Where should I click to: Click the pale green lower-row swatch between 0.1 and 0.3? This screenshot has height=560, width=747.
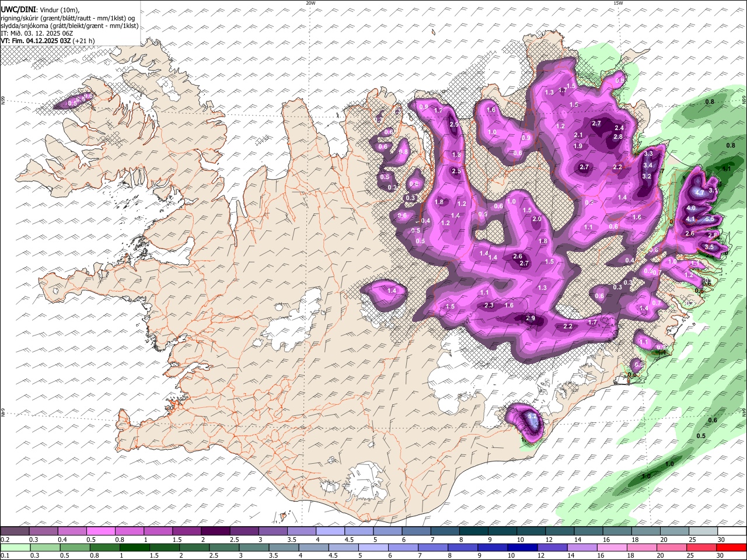pos(15,547)
